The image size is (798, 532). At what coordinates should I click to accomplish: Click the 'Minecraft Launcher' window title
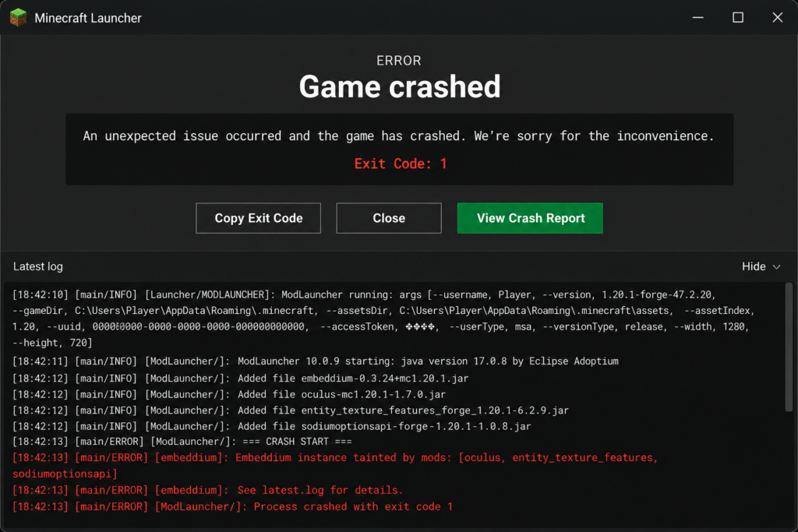88,18
